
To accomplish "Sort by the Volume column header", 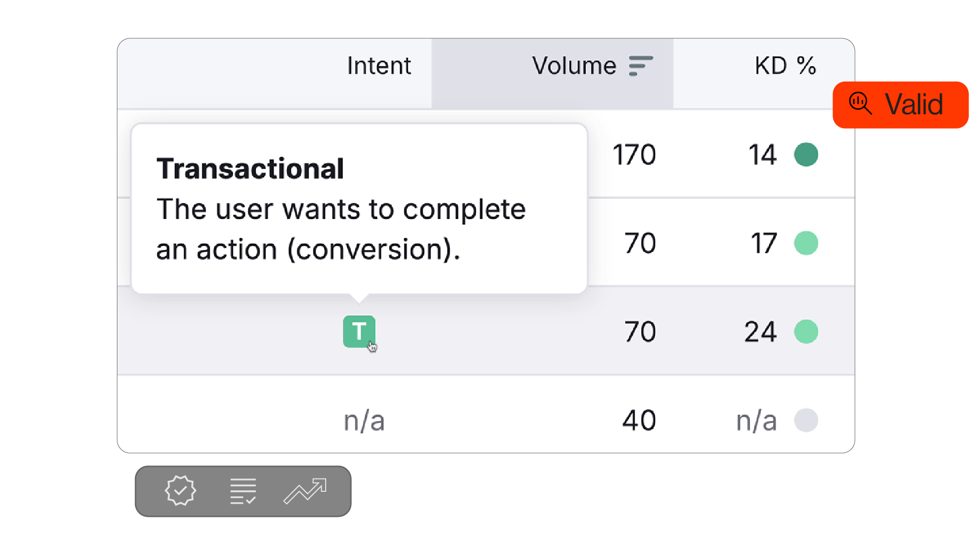I will click(573, 65).
